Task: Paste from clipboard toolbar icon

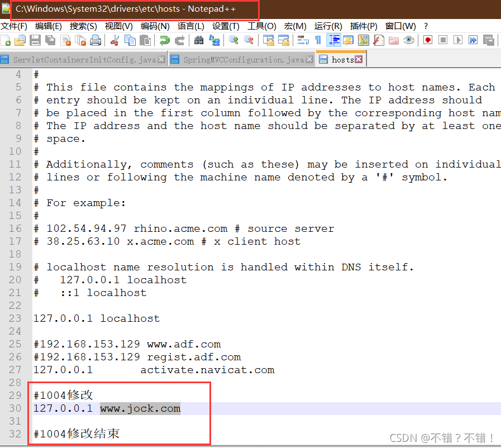Action: click(145, 41)
